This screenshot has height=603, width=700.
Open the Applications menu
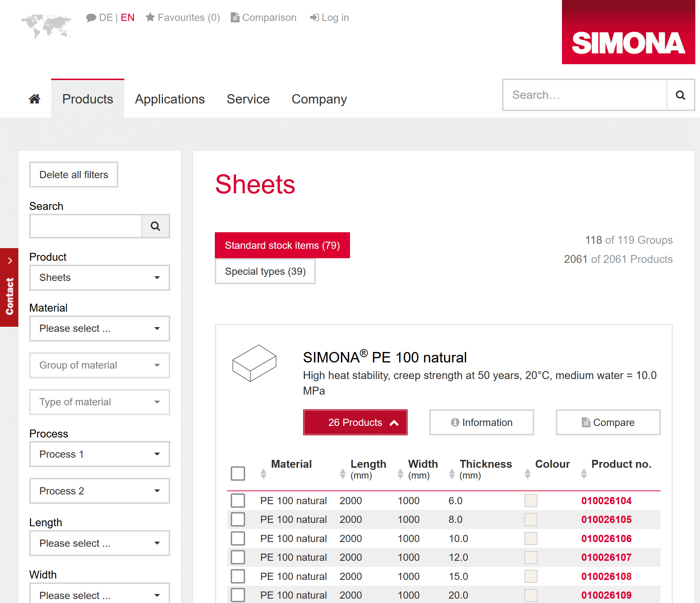pos(170,99)
